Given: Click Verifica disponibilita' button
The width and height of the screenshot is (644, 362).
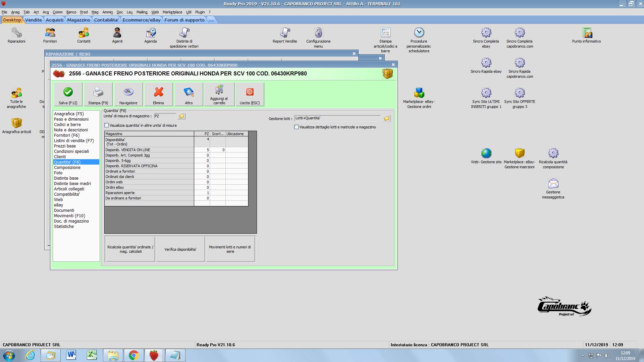Looking at the screenshot, I should tap(180, 249).
